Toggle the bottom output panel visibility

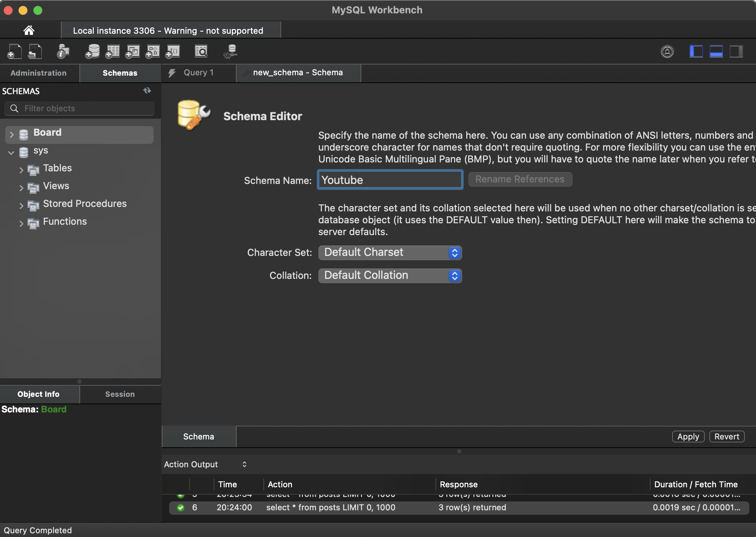click(x=716, y=51)
